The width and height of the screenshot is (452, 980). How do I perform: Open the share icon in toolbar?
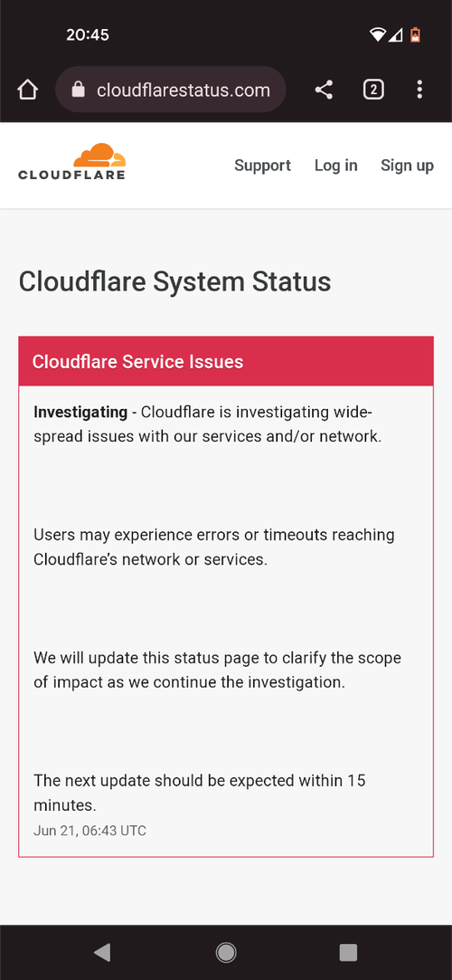click(x=324, y=90)
